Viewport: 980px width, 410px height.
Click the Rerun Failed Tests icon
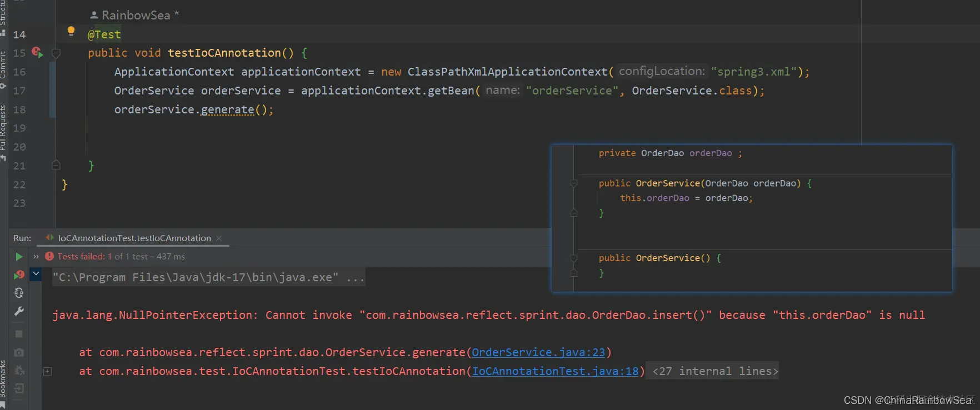(x=19, y=274)
